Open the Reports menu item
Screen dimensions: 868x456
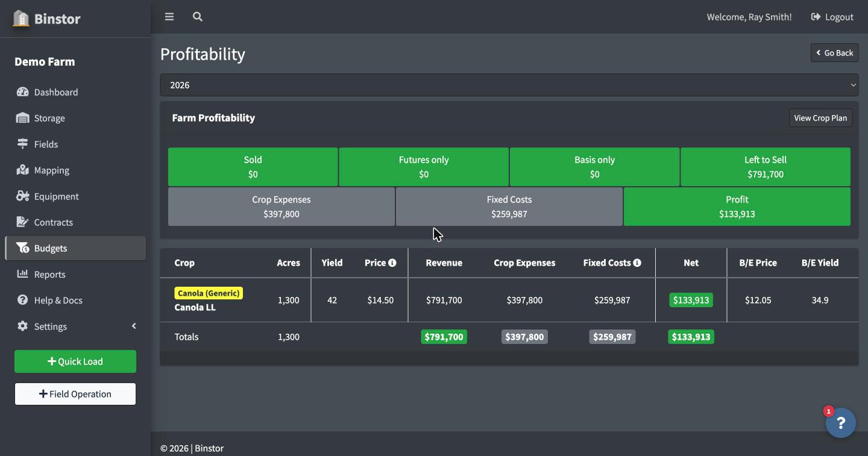[75, 274]
